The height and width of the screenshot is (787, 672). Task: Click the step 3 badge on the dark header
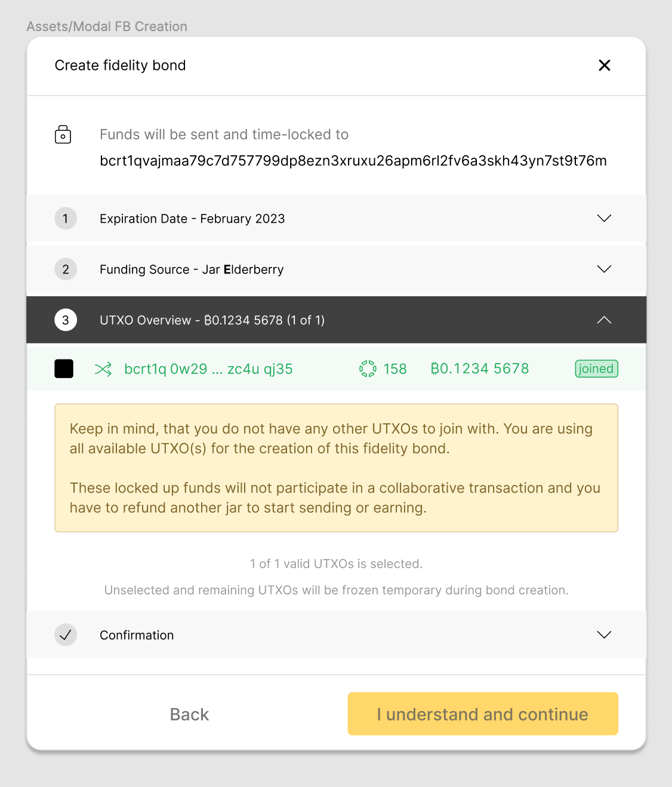66,319
